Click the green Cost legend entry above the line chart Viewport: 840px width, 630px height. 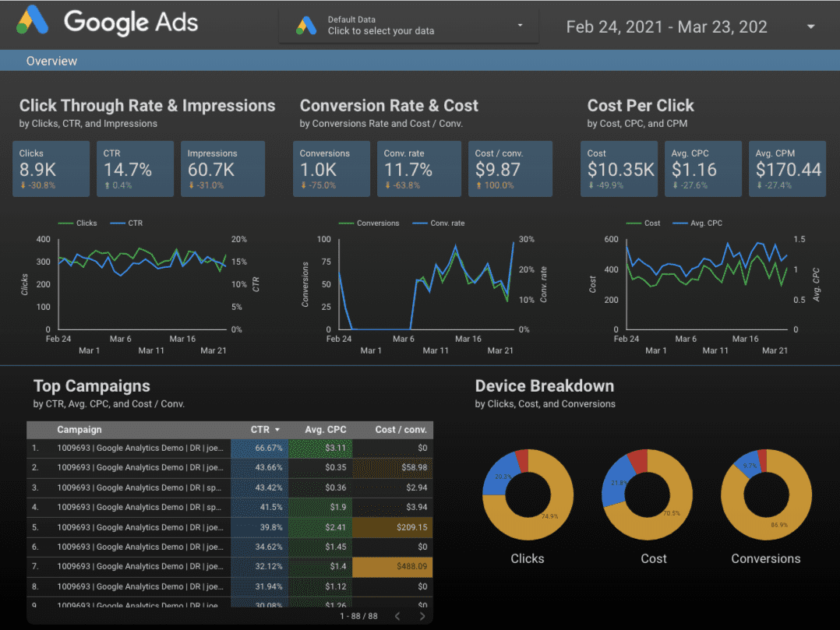(644, 223)
